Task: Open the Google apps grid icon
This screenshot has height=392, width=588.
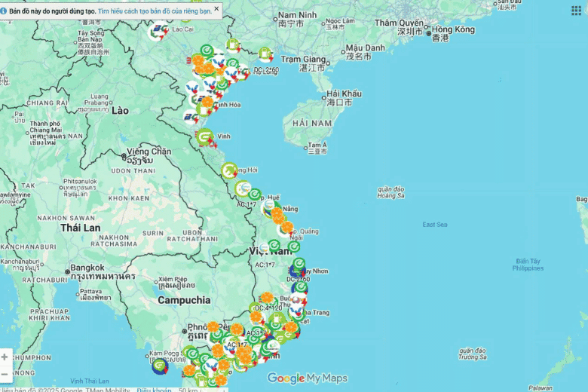Action: pos(576,11)
